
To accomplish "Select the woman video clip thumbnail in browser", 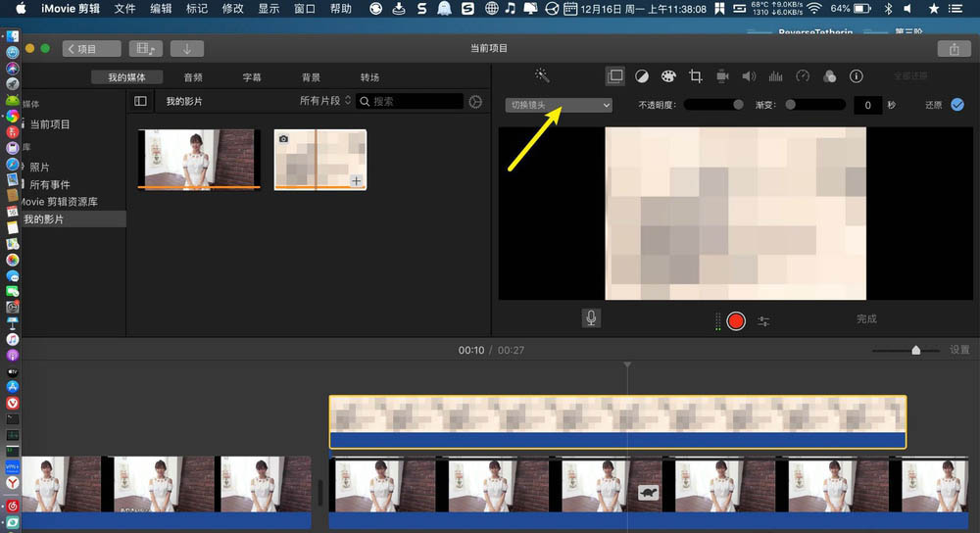I will 199,159.
